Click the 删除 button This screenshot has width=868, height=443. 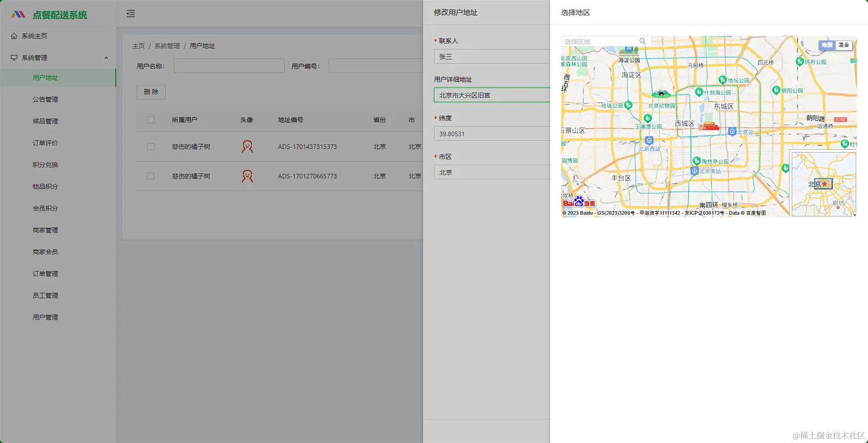(151, 92)
